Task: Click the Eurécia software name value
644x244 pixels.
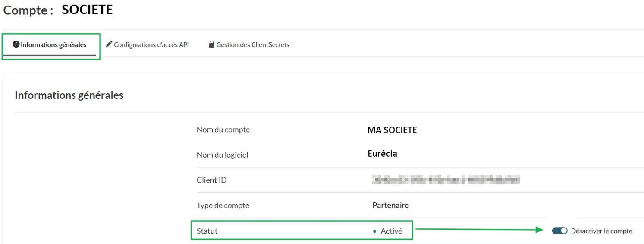Action: (382, 154)
